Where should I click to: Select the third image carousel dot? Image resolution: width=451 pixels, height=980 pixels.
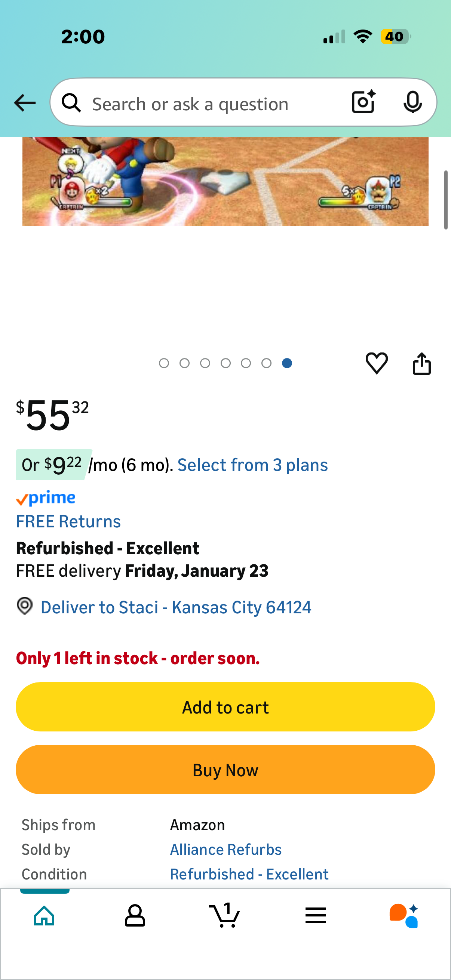[x=205, y=363]
